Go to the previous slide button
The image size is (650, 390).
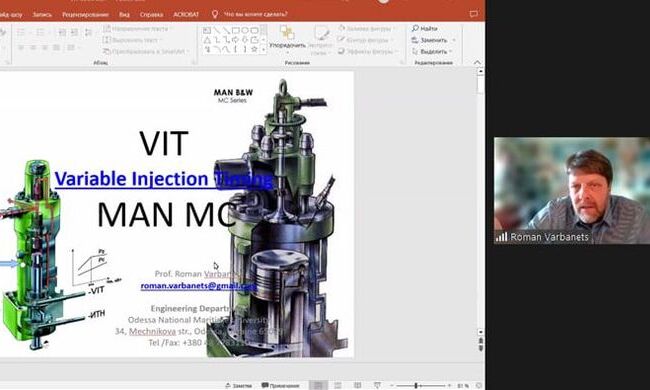click(480, 341)
